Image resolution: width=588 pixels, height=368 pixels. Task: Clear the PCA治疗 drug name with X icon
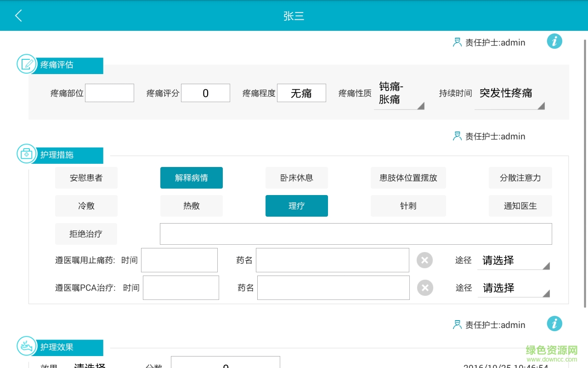click(x=425, y=288)
